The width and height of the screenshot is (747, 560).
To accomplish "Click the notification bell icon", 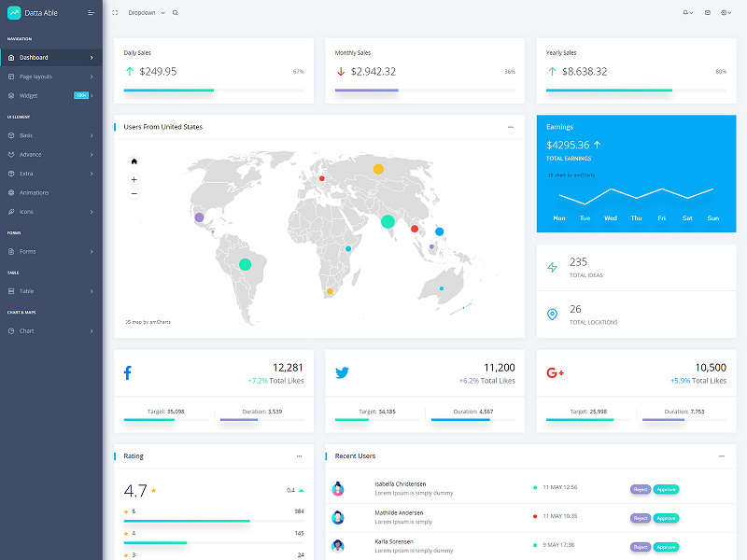I will click(x=685, y=12).
